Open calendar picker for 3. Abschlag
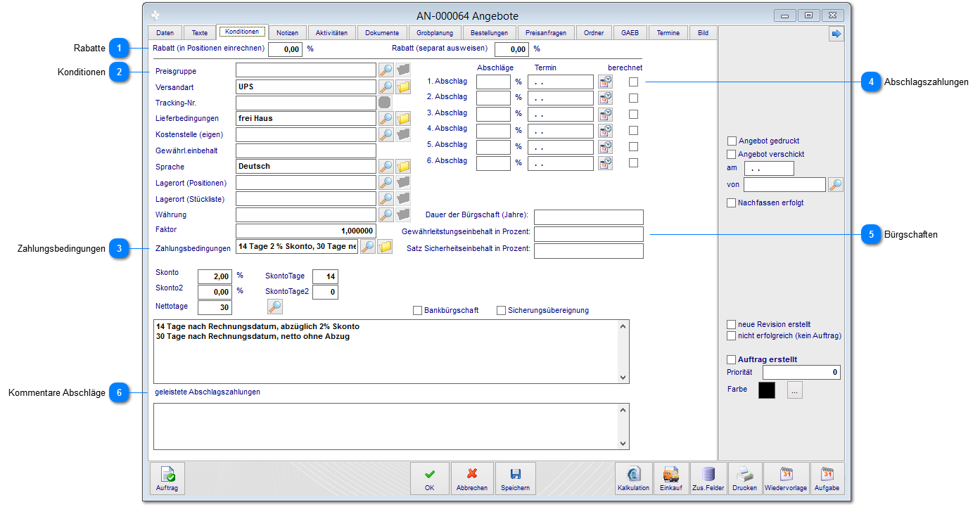 click(605, 114)
